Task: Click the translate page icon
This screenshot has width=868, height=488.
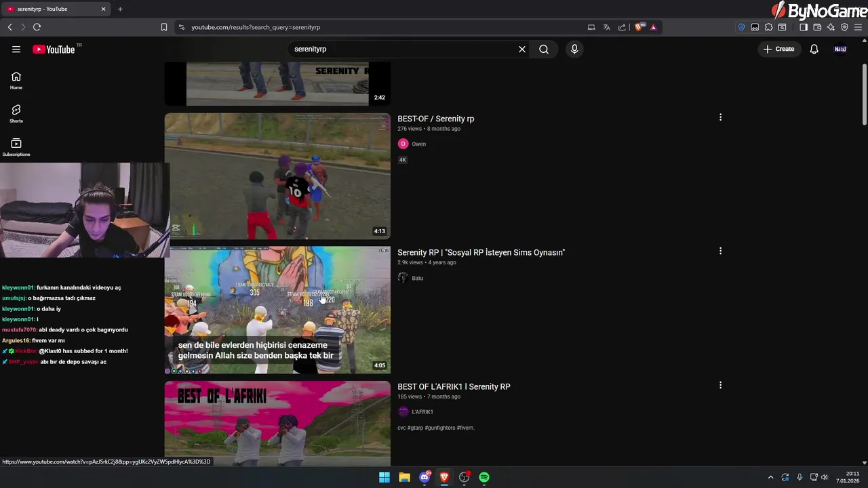Action: 606,27
